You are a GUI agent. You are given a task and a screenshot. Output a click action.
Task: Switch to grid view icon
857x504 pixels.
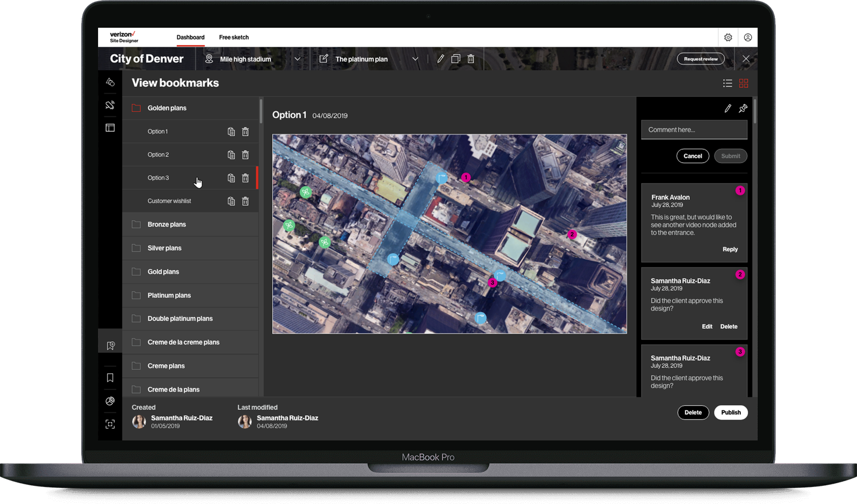743,83
